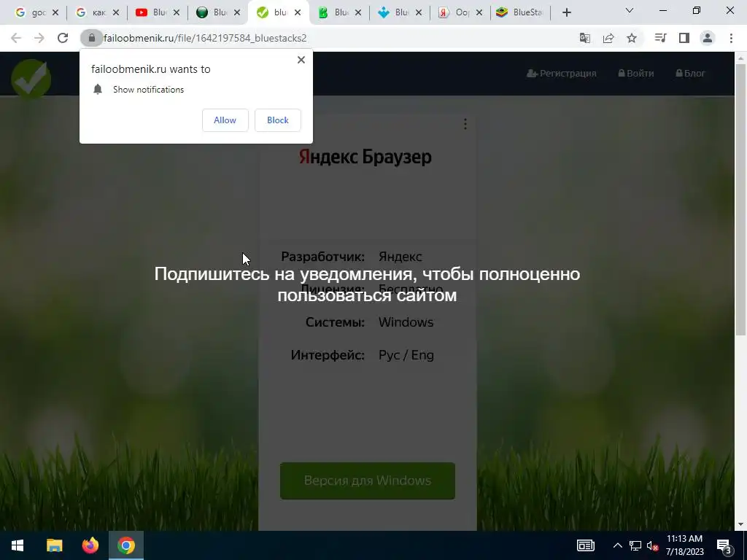This screenshot has width=747, height=560.
Task: Switch to the BlueSta tab
Action: click(520, 13)
